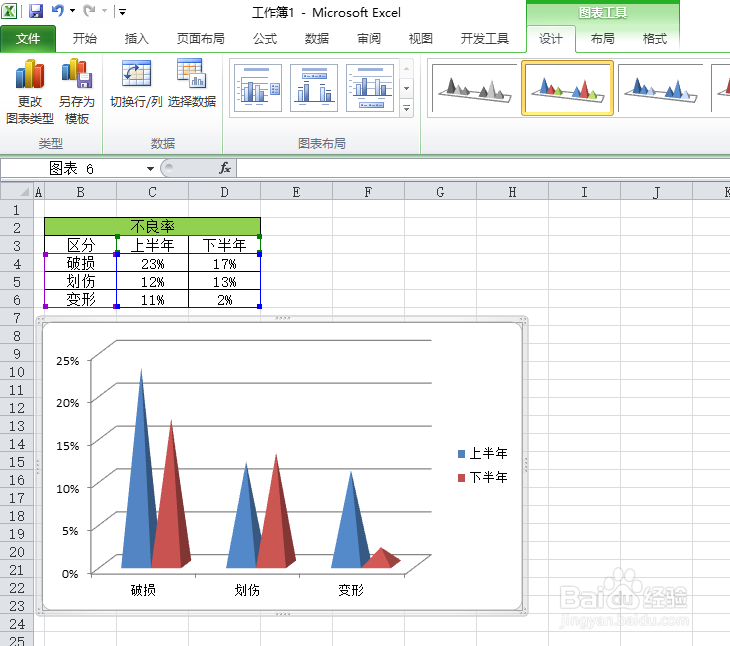Select the 上半年 table header cell
Screen dimensions: 730x646
(152, 245)
